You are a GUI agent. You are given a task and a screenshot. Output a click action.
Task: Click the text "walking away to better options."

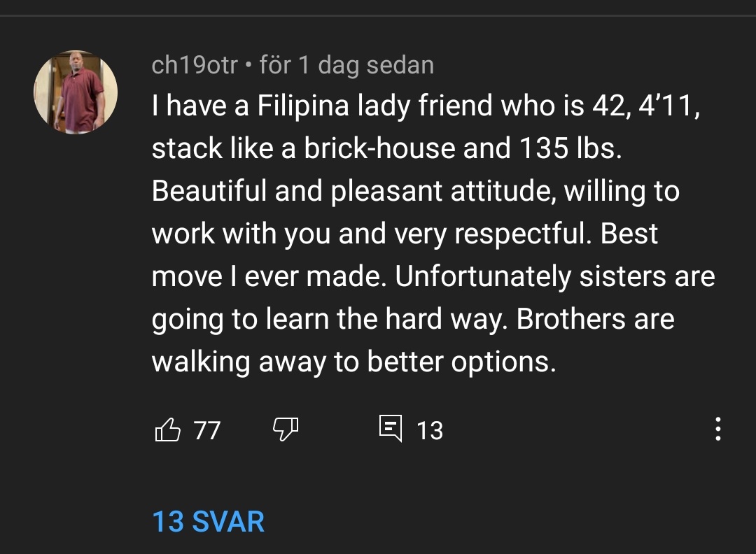pos(353,362)
